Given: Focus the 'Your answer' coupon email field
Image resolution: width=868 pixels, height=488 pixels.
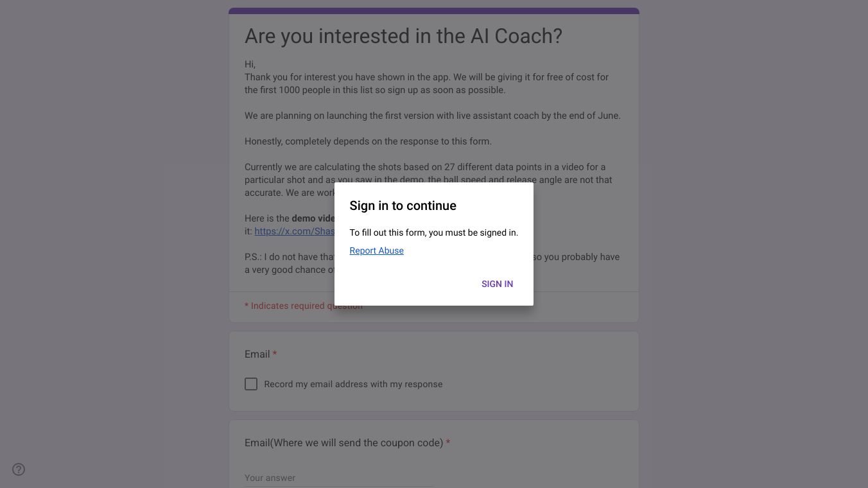Looking at the screenshot, I should [x=338, y=478].
